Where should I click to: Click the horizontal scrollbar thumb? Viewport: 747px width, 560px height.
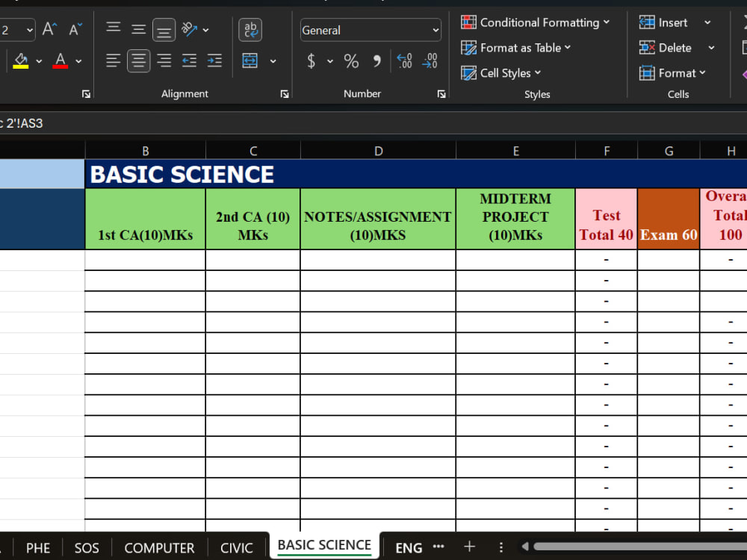[x=640, y=547]
